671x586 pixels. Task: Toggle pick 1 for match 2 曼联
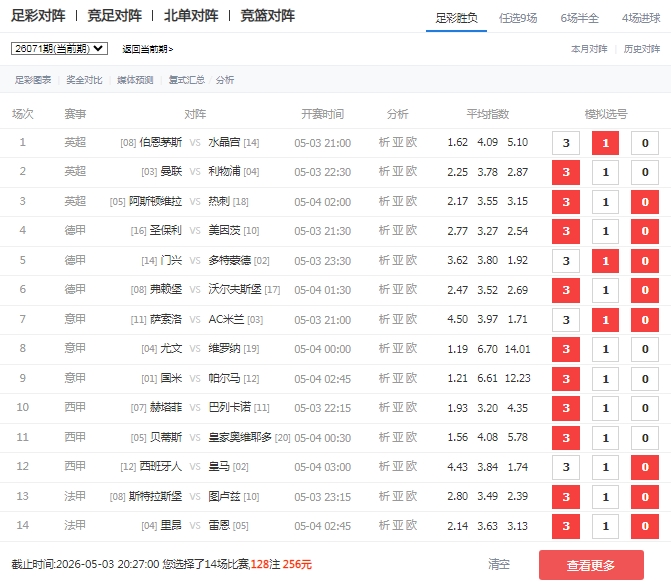click(605, 172)
